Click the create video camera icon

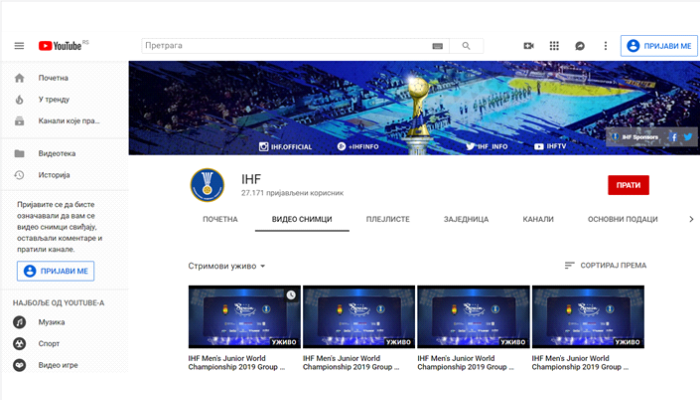click(529, 46)
